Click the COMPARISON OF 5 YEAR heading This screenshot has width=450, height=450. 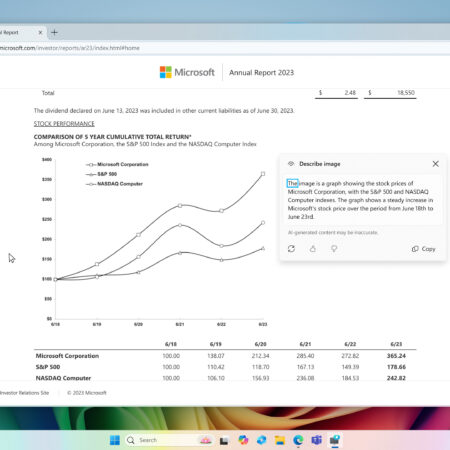click(112, 137)
